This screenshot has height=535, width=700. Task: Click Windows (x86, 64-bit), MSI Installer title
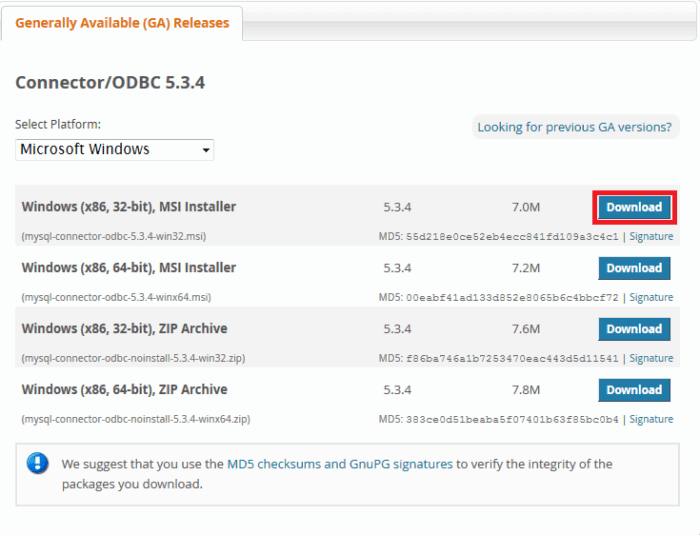click(129, 268)
